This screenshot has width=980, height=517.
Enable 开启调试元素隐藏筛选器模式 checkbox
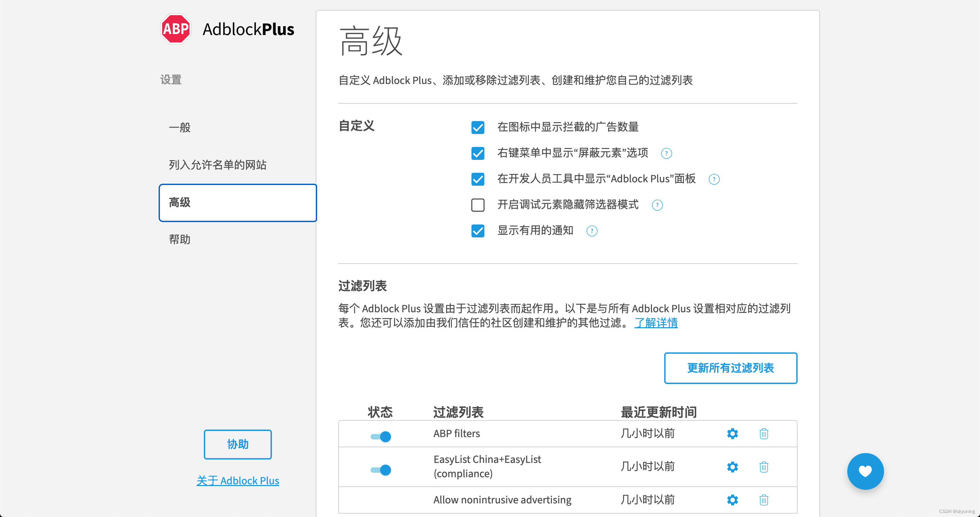478,205
